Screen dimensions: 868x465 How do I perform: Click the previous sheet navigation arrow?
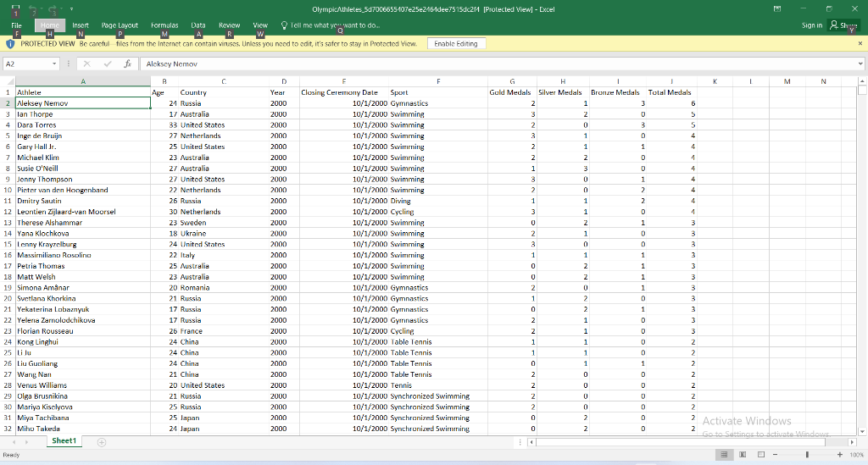click(x=14, y=442)
